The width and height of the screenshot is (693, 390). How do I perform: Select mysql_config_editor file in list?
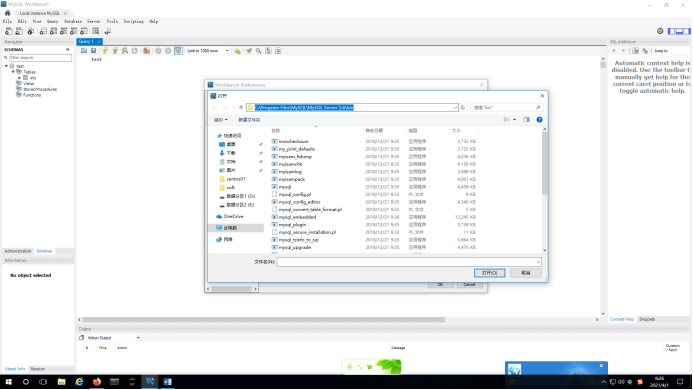click(x=299, y=202)
